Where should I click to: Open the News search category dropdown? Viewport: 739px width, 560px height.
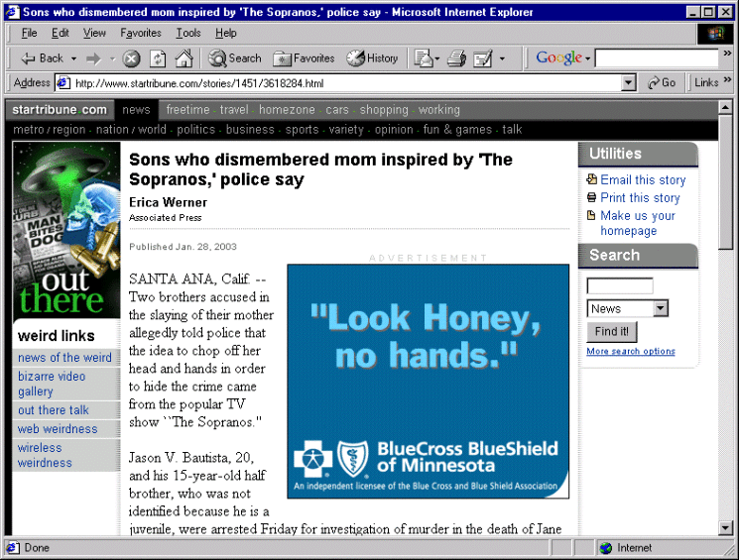(661, 308)
